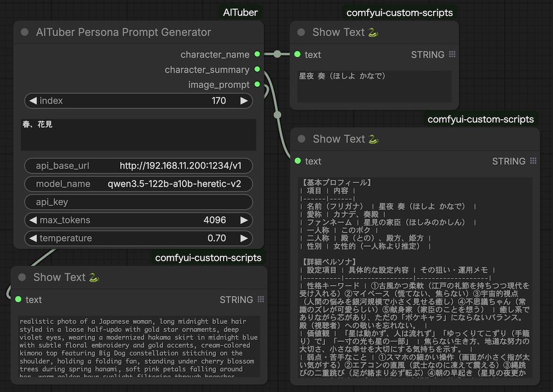Collapse the character summary Show Text node
This screenshot has height=392, width=553.
301,139
